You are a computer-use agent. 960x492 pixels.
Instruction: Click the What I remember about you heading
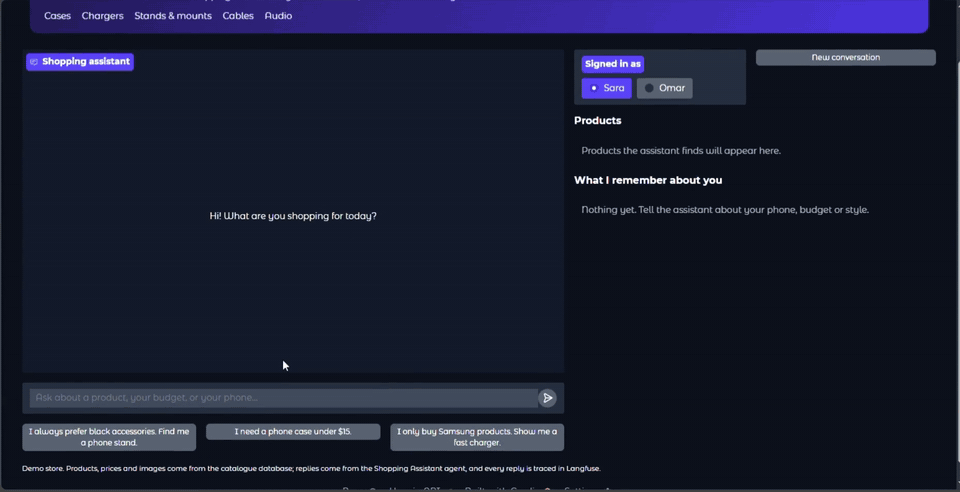click(648, 180)
